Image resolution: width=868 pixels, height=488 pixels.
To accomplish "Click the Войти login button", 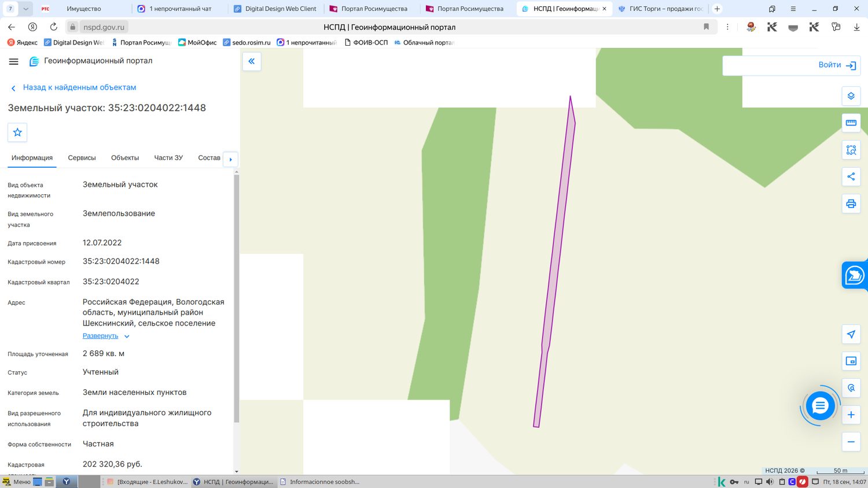I will tap(837, 65).
